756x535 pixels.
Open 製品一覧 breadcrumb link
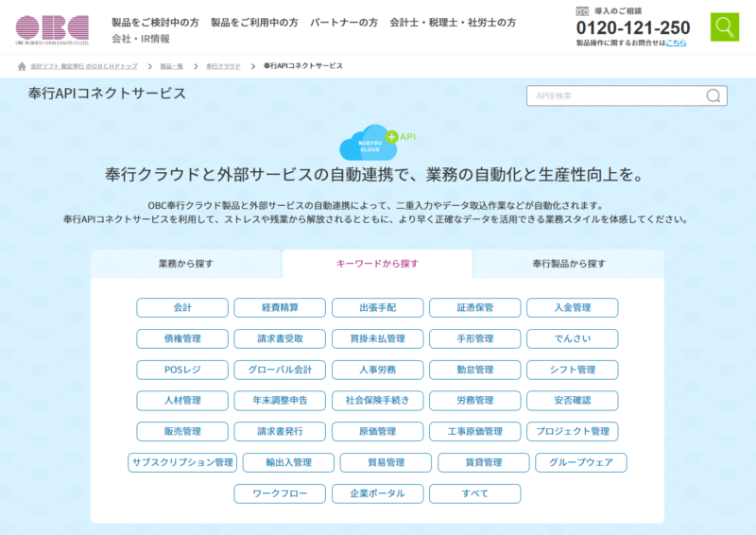point(172,66)
